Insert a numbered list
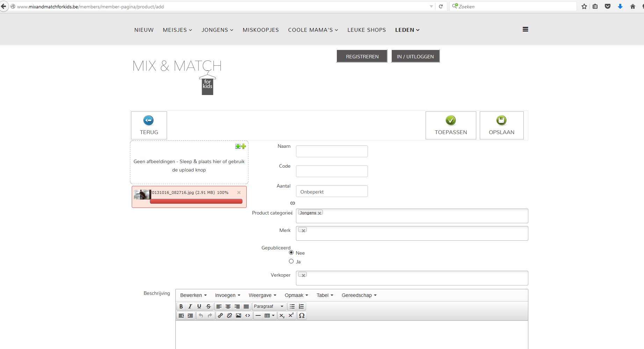644x349 pixels. (301, 306)
